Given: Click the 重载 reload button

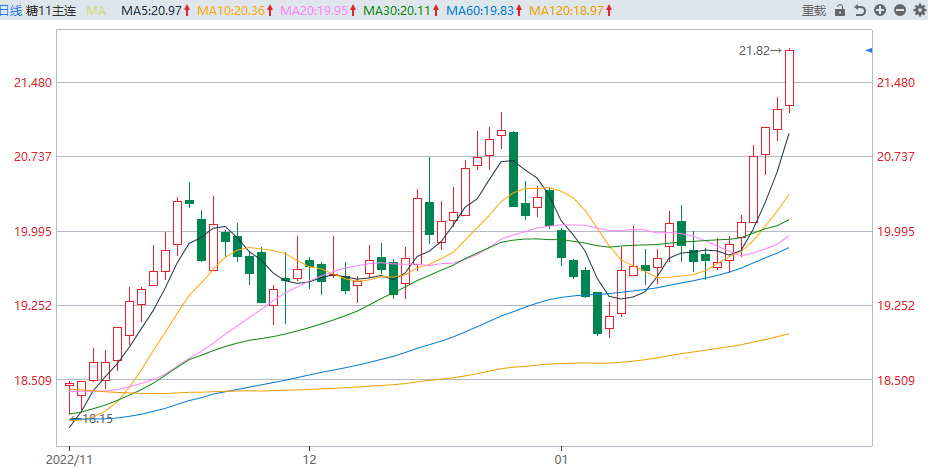Looking at the screenshot, I should click(x=814, y=10).
